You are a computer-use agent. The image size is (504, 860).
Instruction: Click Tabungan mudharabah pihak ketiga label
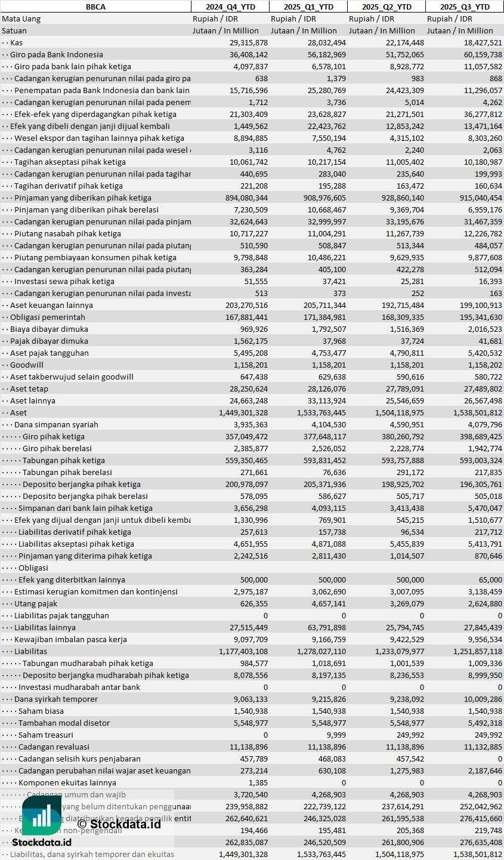tap(88, 663)
